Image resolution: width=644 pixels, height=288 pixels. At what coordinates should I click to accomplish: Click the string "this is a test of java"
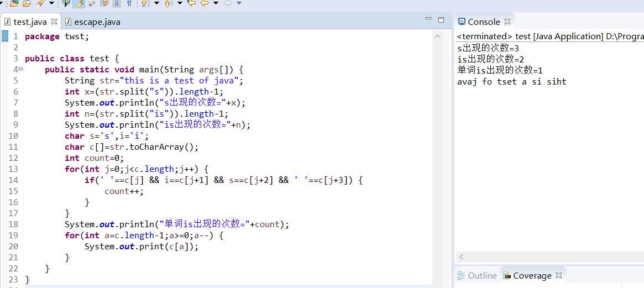(179, 81)
